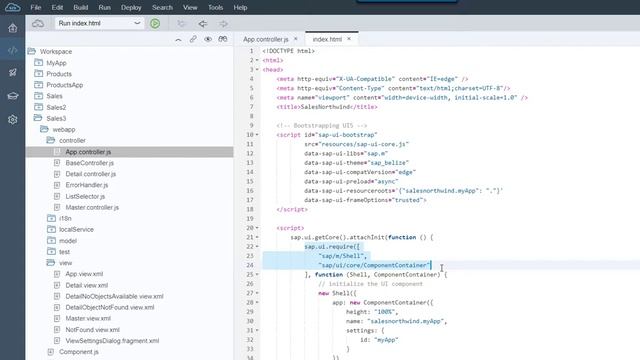Viewport: 640px width, 360px height.
Task: Open the rocket deployment icon in sidebar
Action: point(13,73)
